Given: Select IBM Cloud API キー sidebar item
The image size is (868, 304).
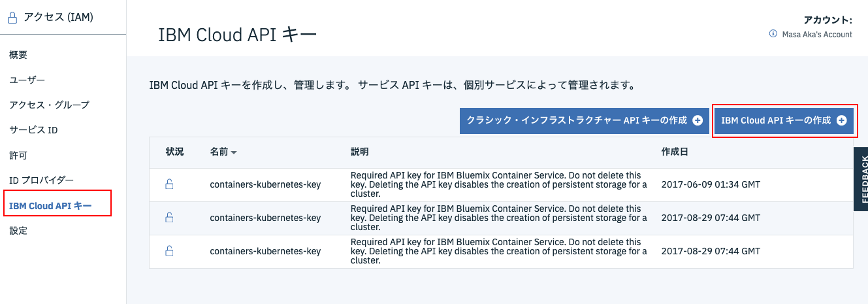Looking at the screenshot, I should click(x=50, y=206).
